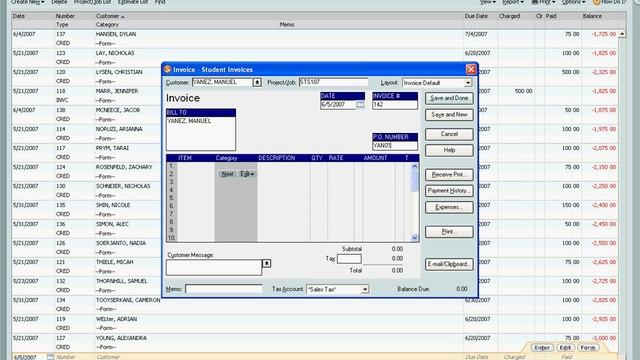This screenshot has height=360, width=640.
Task: Select register row HANSEN, DYLAN
Action: [x=314, y=39]
